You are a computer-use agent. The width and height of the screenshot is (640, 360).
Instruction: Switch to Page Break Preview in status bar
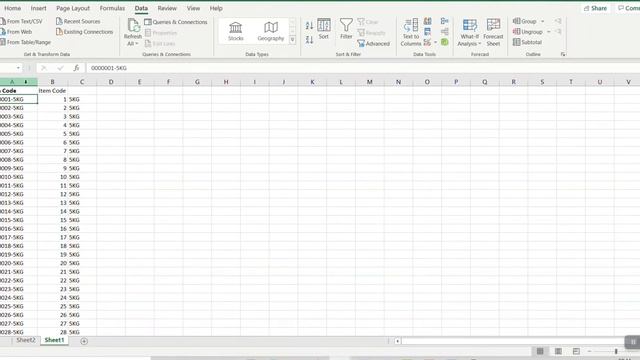click(x=576, y=351)
